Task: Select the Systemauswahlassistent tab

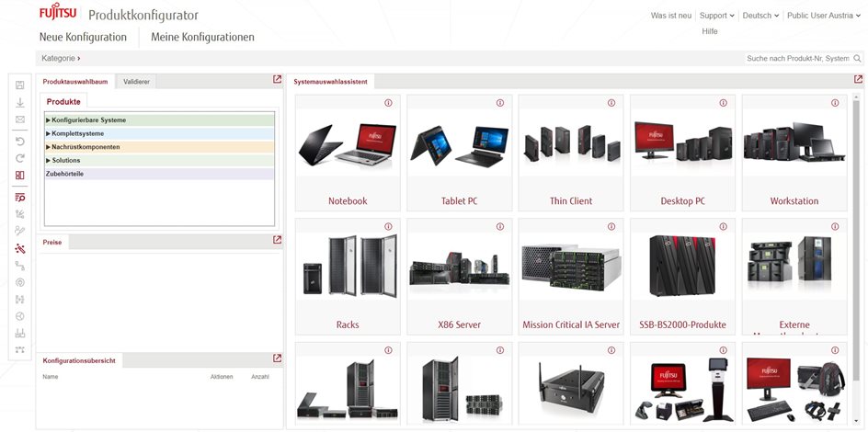Action: point(330,81)
